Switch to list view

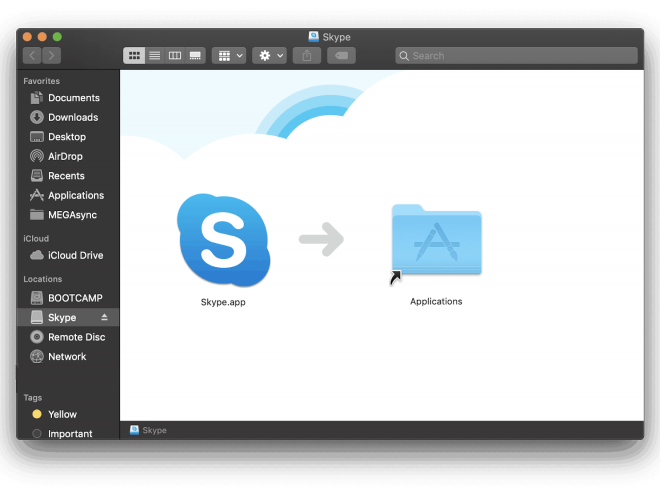pyautogui.click(x=154, y=56)
